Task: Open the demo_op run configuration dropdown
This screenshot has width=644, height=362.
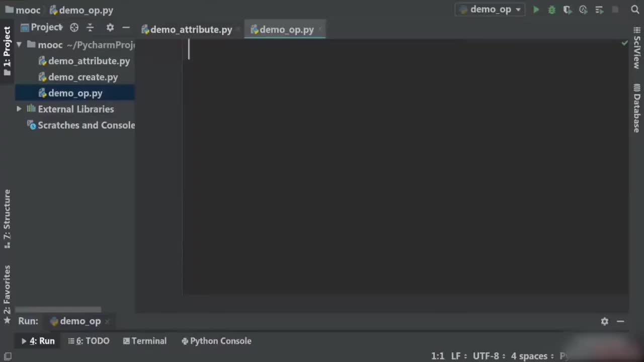Action: click(490, 10)
